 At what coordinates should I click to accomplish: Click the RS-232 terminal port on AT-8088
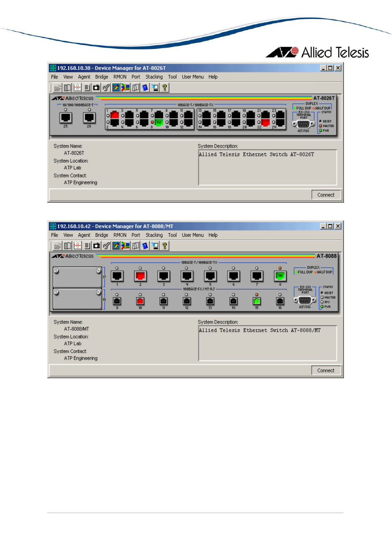pos(304,300)
